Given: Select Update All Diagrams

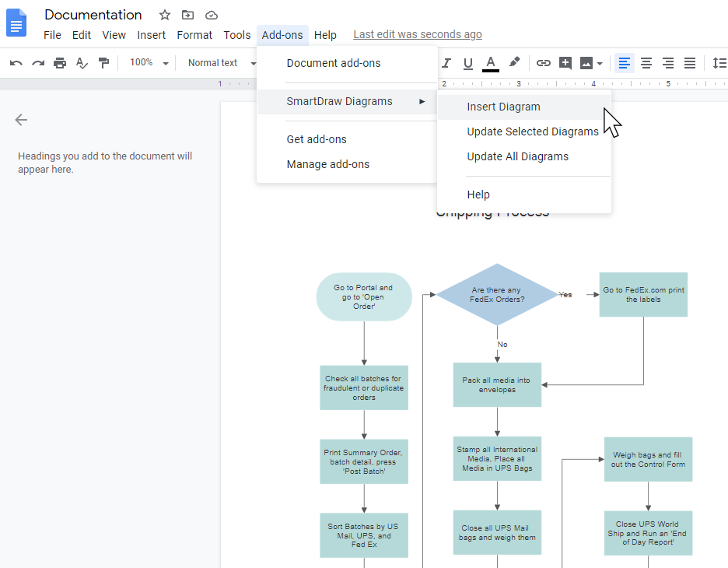Looking at the screenshot, I should click(x=523, y=157).
